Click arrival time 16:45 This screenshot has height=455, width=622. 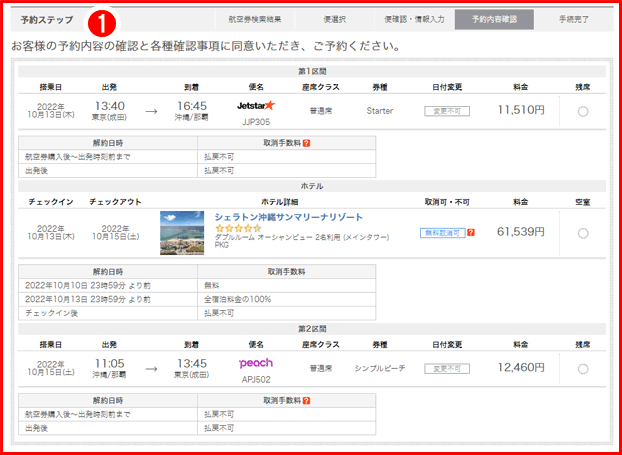pos(192,106)
